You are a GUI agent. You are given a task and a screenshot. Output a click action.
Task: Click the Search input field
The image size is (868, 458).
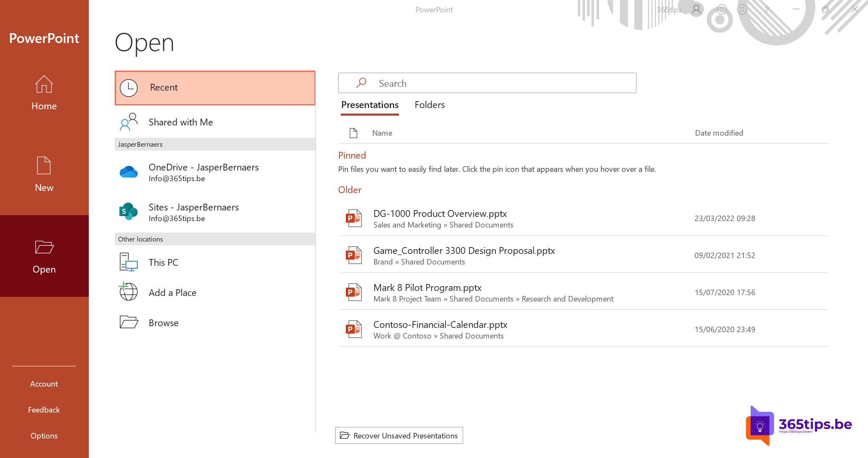[487, 83]
